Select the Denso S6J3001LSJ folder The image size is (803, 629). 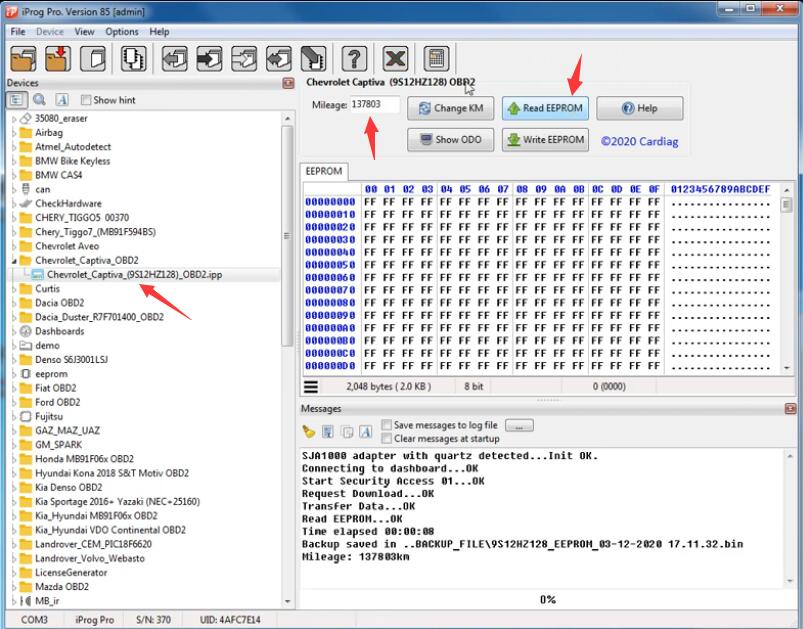point(71,360)
